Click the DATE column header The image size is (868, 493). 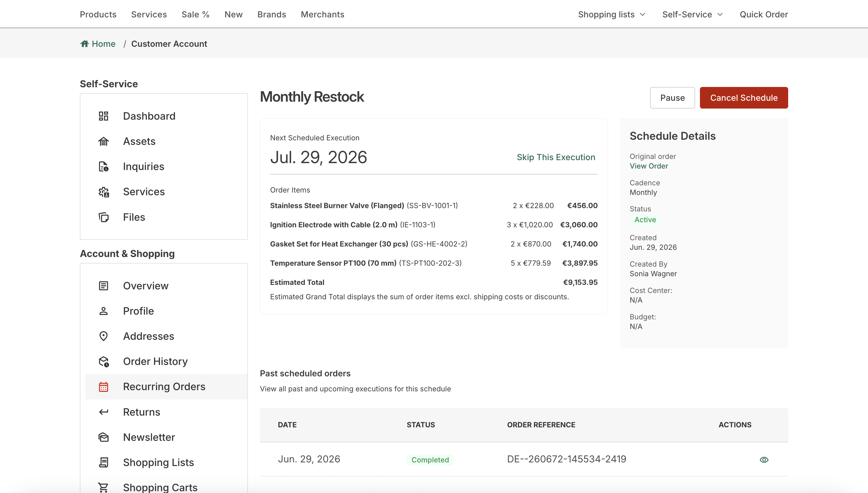[287, 425]
